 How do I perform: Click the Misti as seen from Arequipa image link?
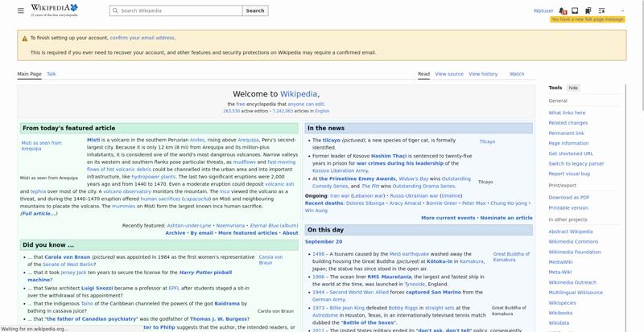pyautogui.click(x=42, y=146)
